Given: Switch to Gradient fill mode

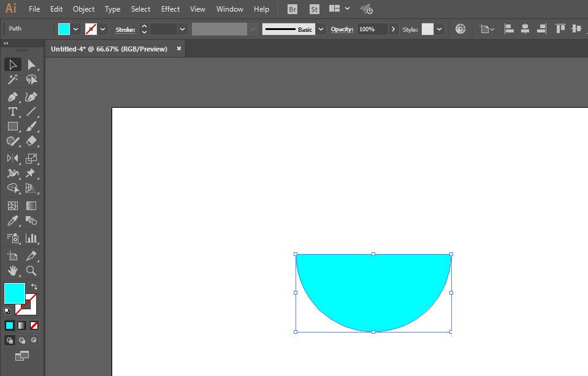Looking at the screenshot, I should 21,325.
